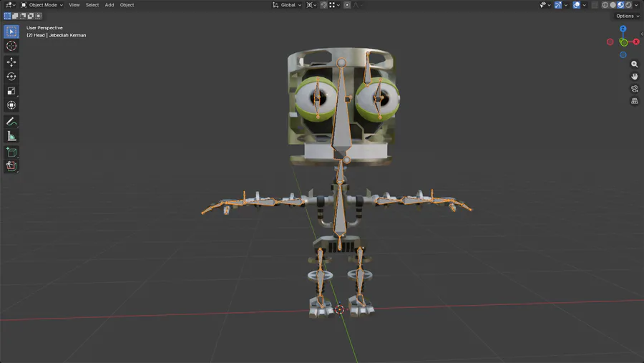Pick the Rotate tool
644x363 pixels.
11,77
